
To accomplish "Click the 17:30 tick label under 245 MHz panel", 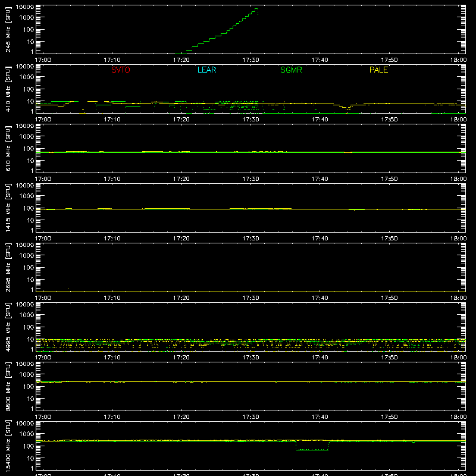I will tap(250, 60).
